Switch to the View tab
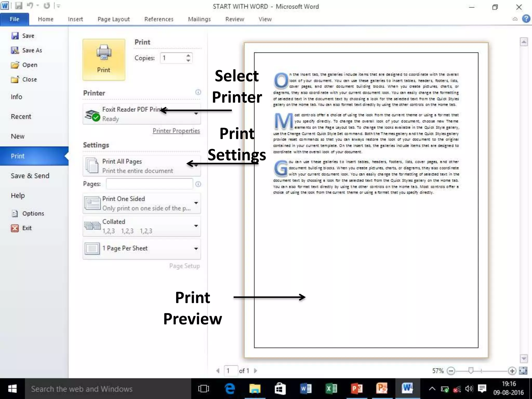 [x=265, y=19]
